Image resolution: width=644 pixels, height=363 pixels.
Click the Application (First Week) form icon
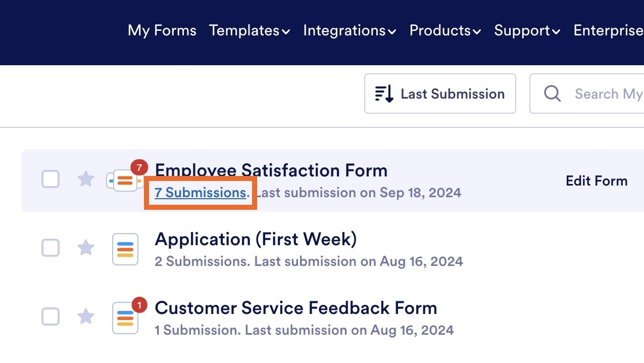125,249
